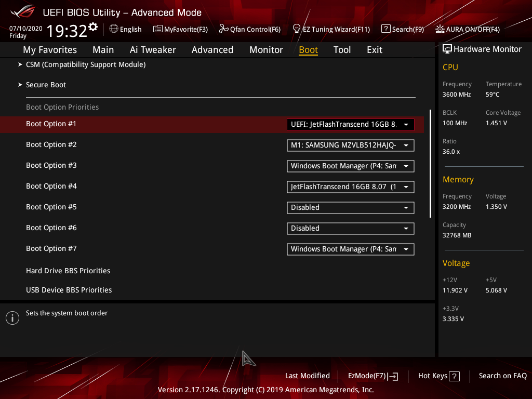Image resolution: width=532 pixels, height=399 pixels.
Task: Select the Boot Option #1 label
Action: (51, 124)
